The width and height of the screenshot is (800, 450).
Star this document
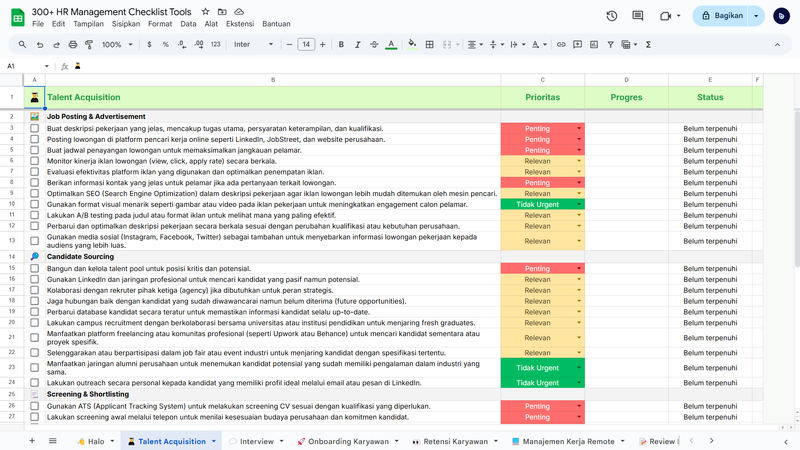pyautogui.click(x=205, y=11)
